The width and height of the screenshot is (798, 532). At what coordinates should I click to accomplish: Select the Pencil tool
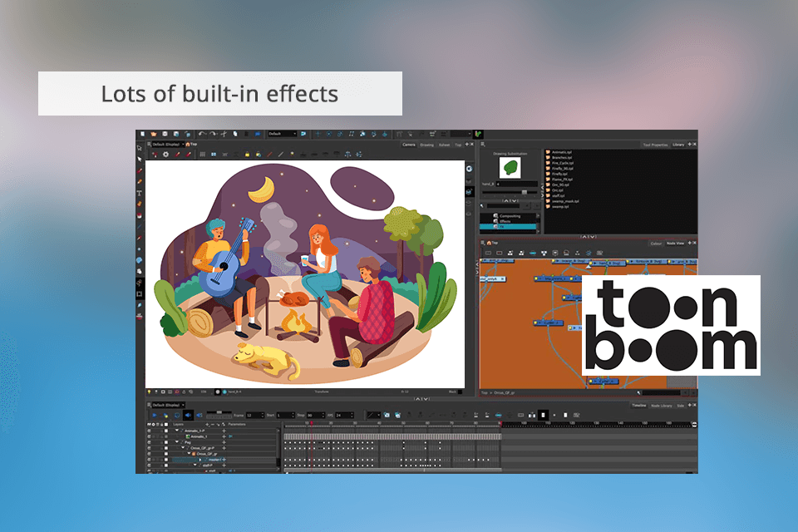point(140,182)
